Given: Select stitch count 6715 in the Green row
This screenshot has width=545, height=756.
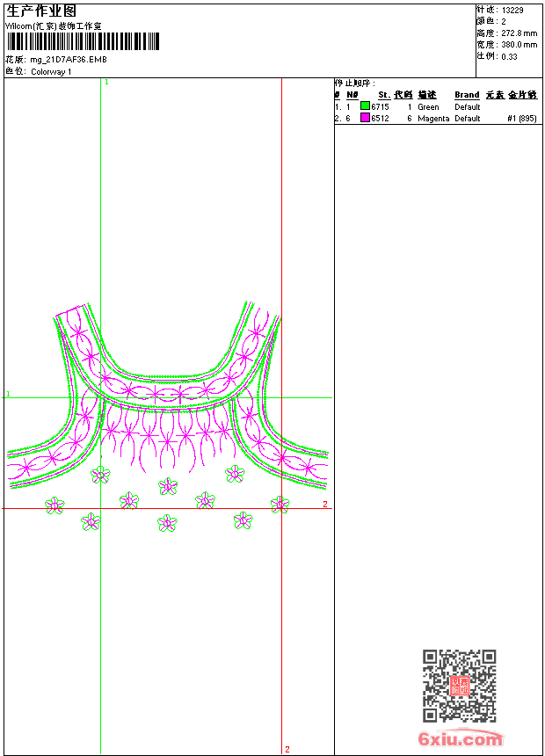Looking at the screenshot, I should click(x=380, y=106).
